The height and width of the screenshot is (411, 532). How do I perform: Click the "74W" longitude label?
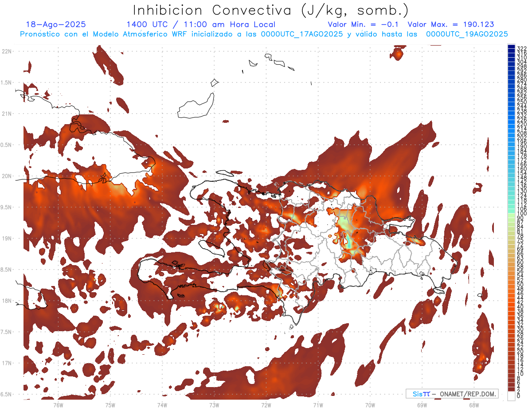pyautogui.click(x=162, y=405)
